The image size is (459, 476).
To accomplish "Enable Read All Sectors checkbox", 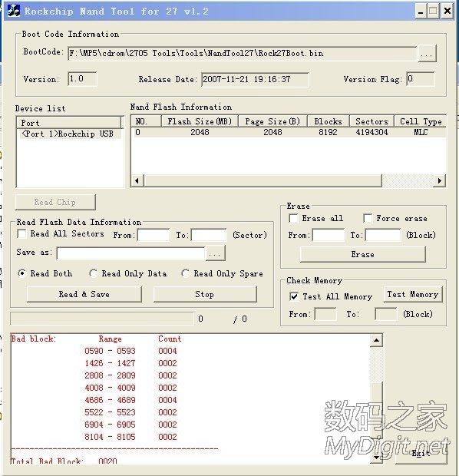I will click(x=21, y=233).
